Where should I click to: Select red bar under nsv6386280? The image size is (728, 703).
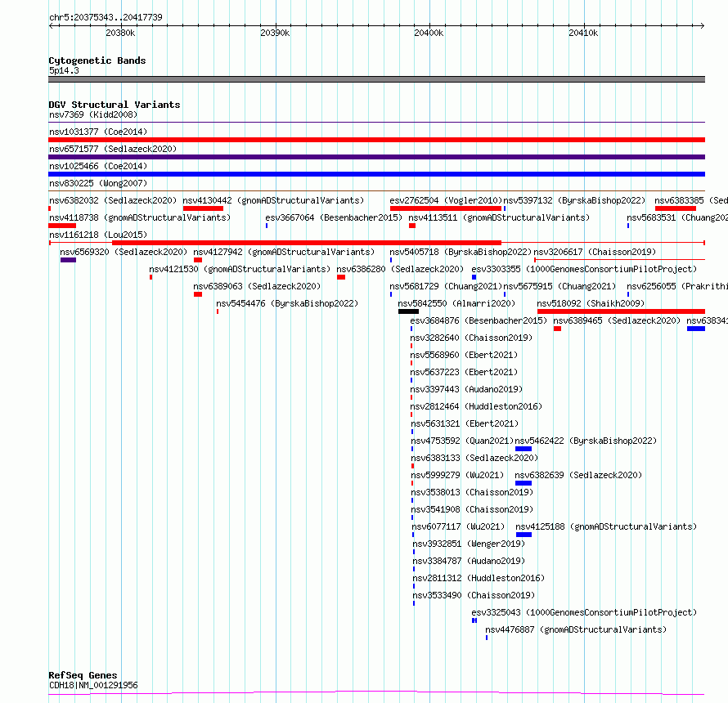point(341,277)
